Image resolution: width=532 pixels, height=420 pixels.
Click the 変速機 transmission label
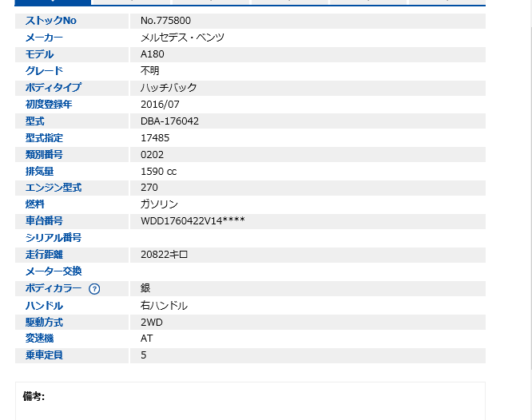[39, 339]
